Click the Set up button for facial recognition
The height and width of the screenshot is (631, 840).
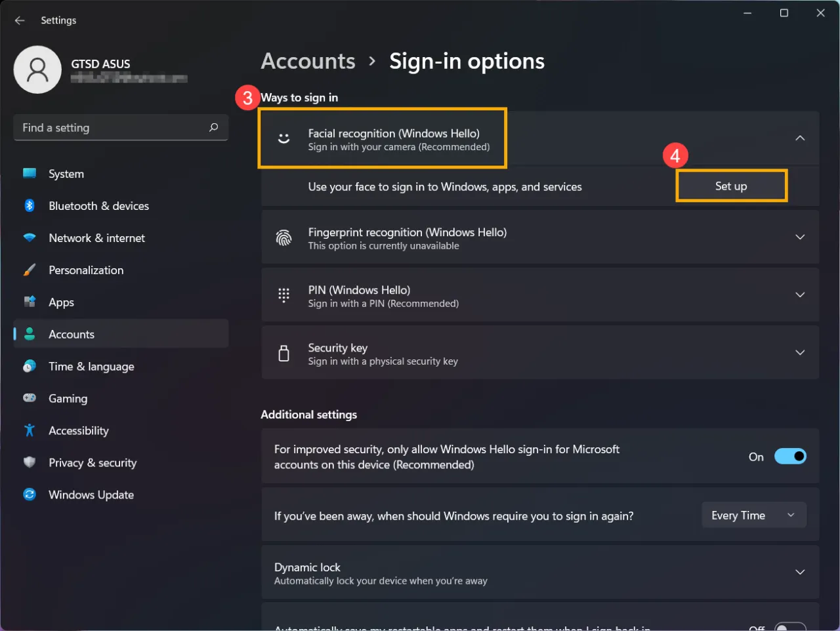(730, 186)
